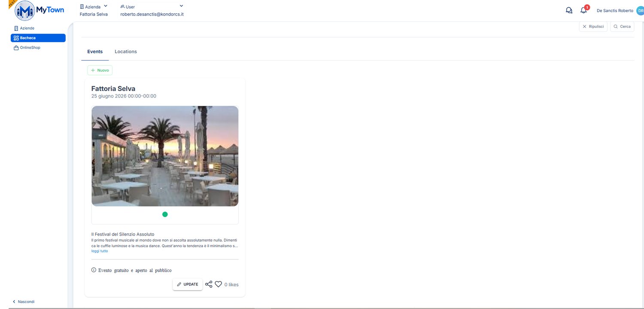Share the Fattoria Selva event

tap(209, 284)
